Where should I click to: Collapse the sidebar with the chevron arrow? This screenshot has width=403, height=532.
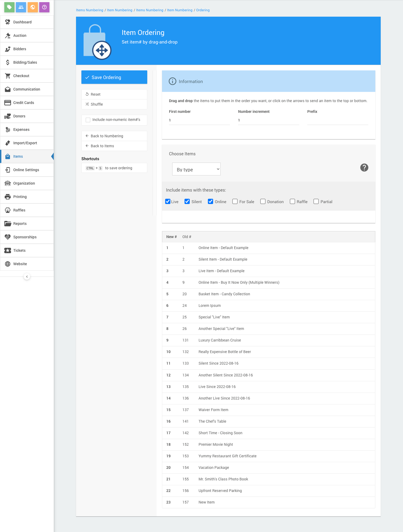click(27, 276)
